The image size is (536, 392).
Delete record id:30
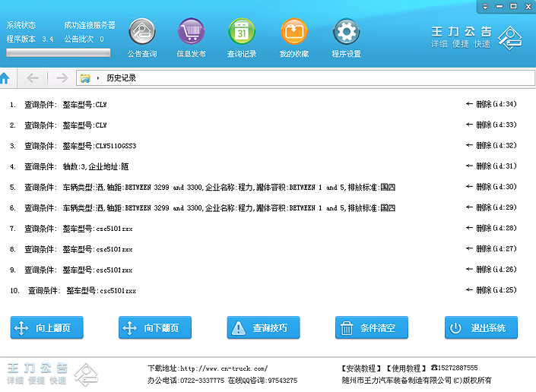491,187
